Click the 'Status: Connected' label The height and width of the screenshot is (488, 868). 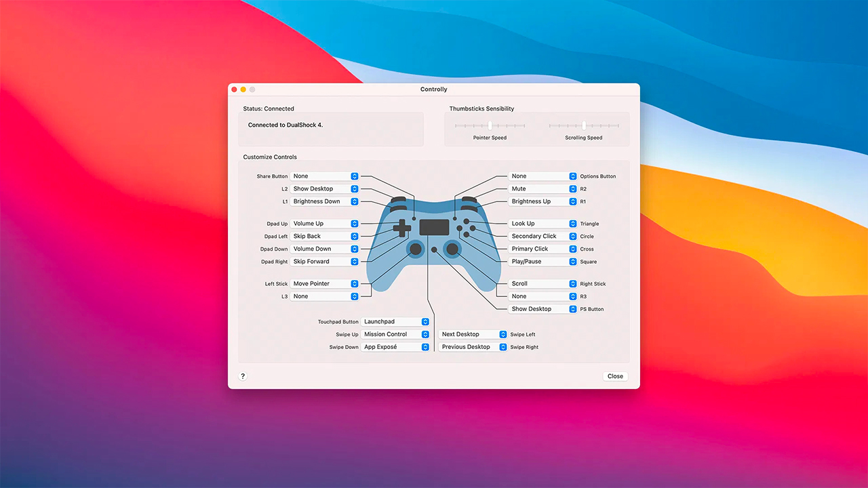click(x=269, y=108)
